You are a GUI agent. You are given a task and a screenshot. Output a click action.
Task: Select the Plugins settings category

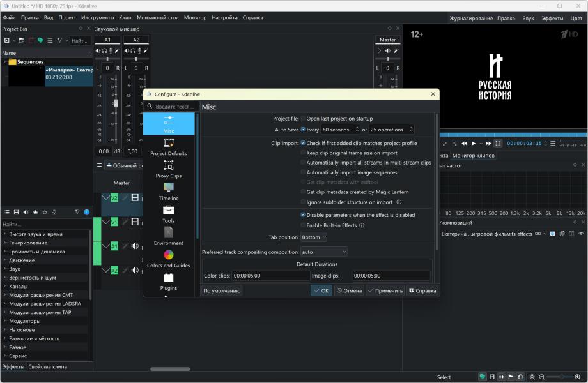coord(169,281)
